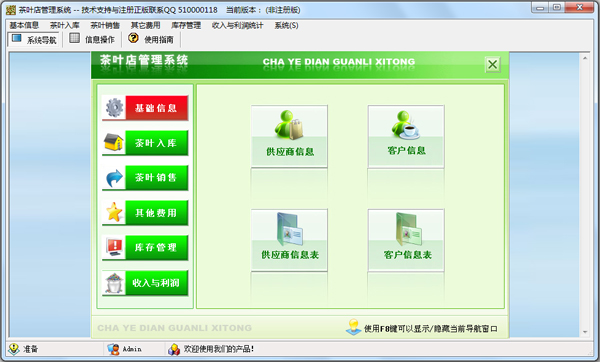Open the 库存管理 menu
Image resolution: width=600 pixels, height=362 pixels.
click(186, 25)
